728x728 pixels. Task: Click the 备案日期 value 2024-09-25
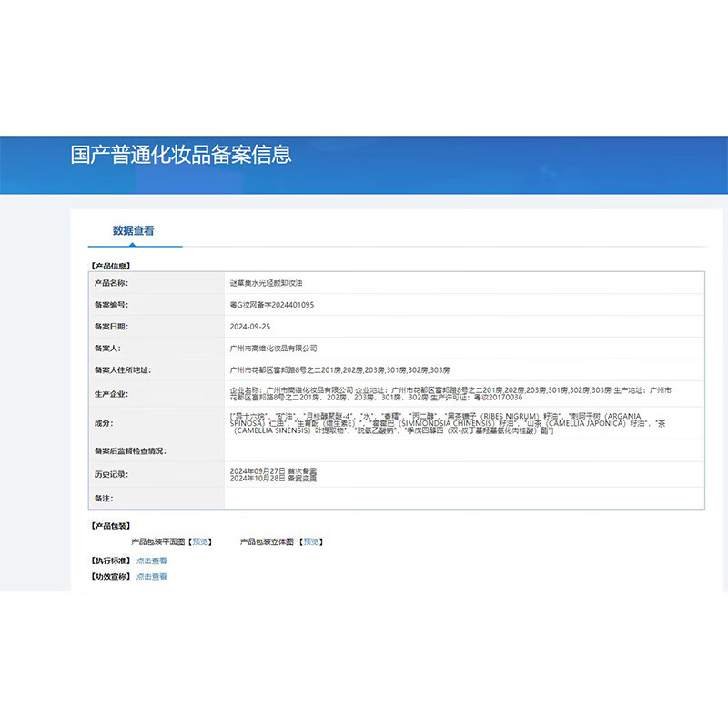pyautogui.click(x=250, y=326)
